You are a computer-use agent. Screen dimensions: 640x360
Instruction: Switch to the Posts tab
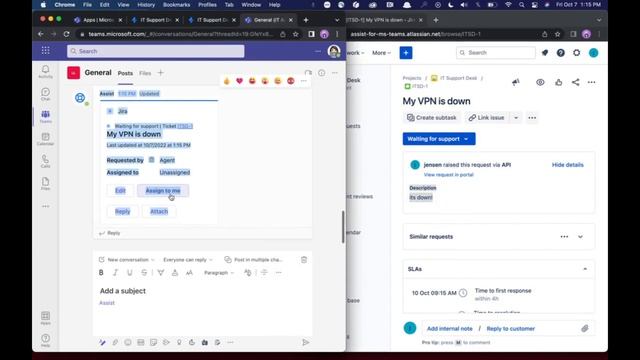(125, 73)
